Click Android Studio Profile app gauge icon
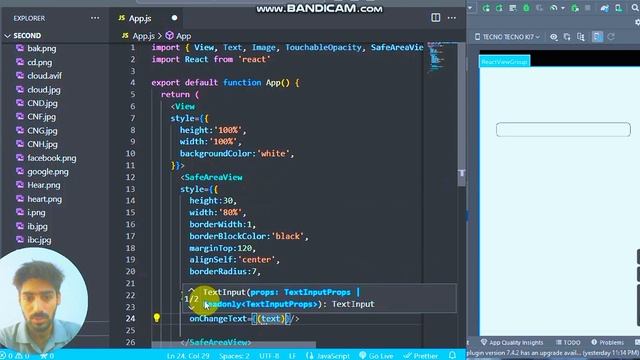The width and height of the screenshot is (640, 360). pos(553,8)
